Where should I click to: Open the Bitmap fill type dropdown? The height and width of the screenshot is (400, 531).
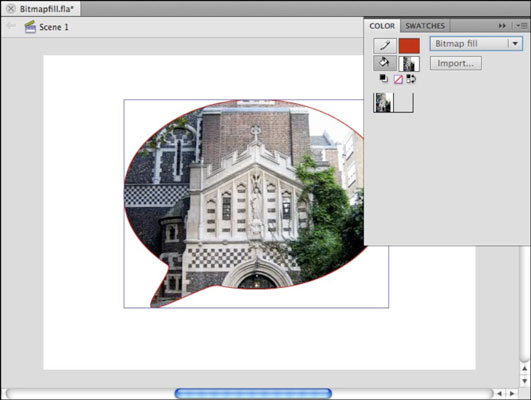[476, 44]
